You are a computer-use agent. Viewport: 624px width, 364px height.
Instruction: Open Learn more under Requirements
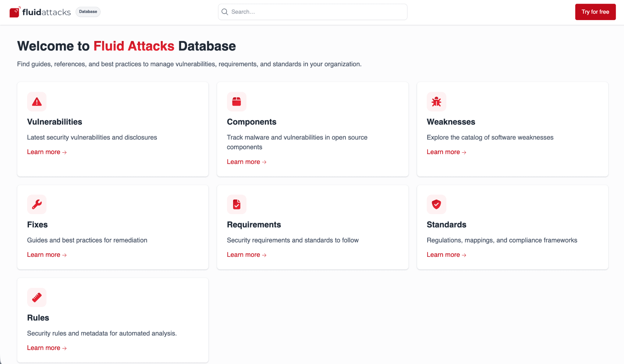[247, 255]
